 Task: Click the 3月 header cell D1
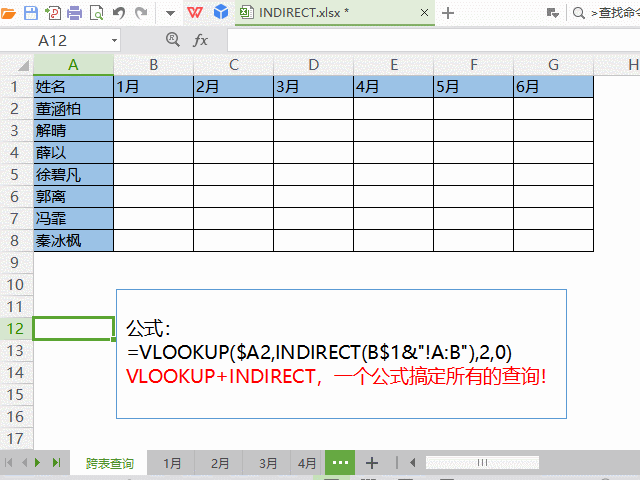click(313, 87)
